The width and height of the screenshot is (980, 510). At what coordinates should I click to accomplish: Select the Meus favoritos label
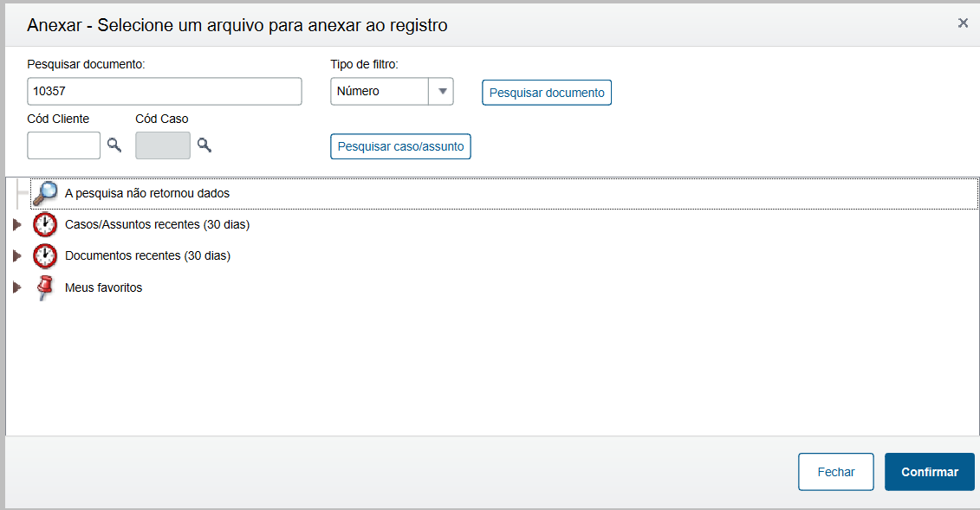[x=103, y=287]
